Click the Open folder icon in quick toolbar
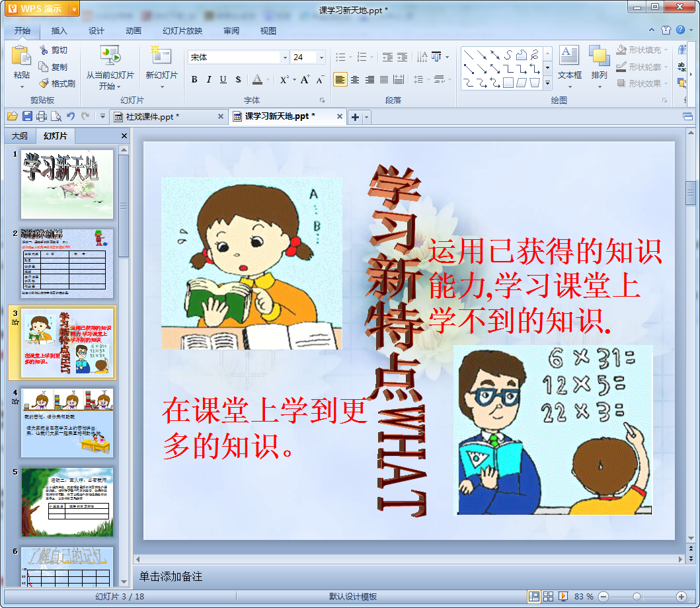The image size is (700, 608). pyautogui.click(x=13, y=116)
